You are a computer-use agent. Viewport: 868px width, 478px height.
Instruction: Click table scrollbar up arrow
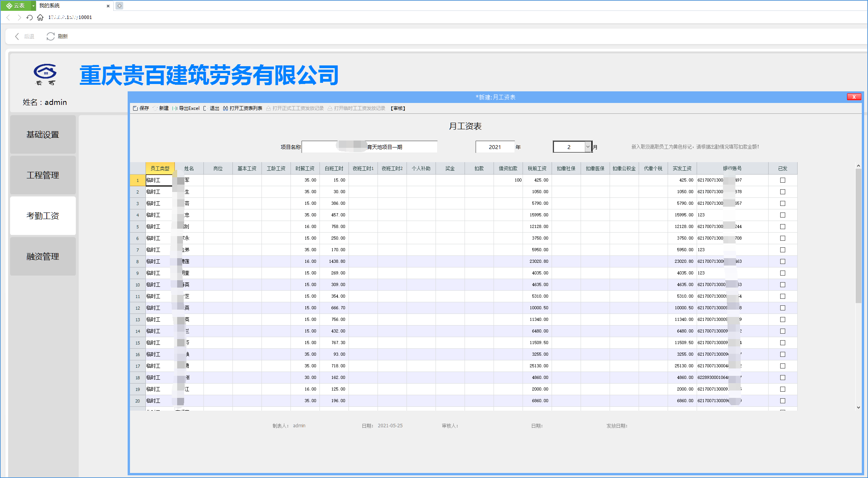(x=858, y=166)
